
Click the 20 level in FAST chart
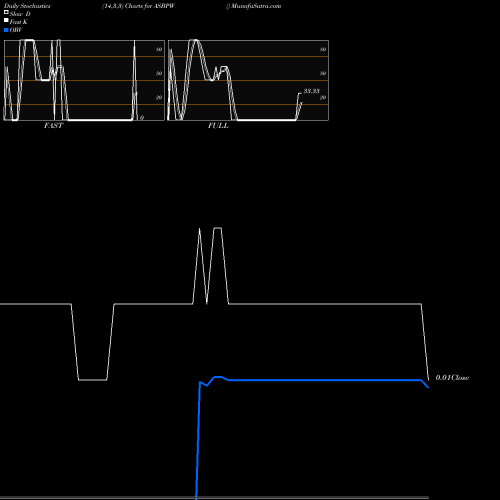point(159,97)
